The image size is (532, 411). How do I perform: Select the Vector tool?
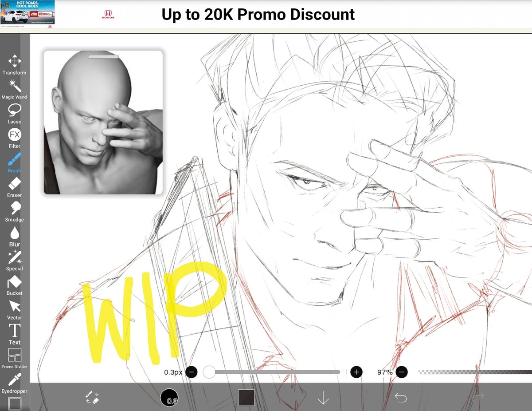coord(15,310)
